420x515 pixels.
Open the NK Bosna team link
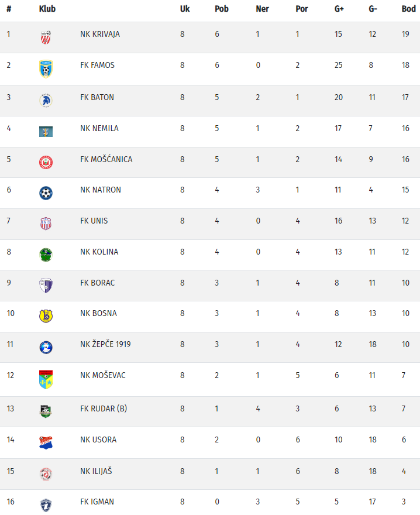click(x=98, y=313)
